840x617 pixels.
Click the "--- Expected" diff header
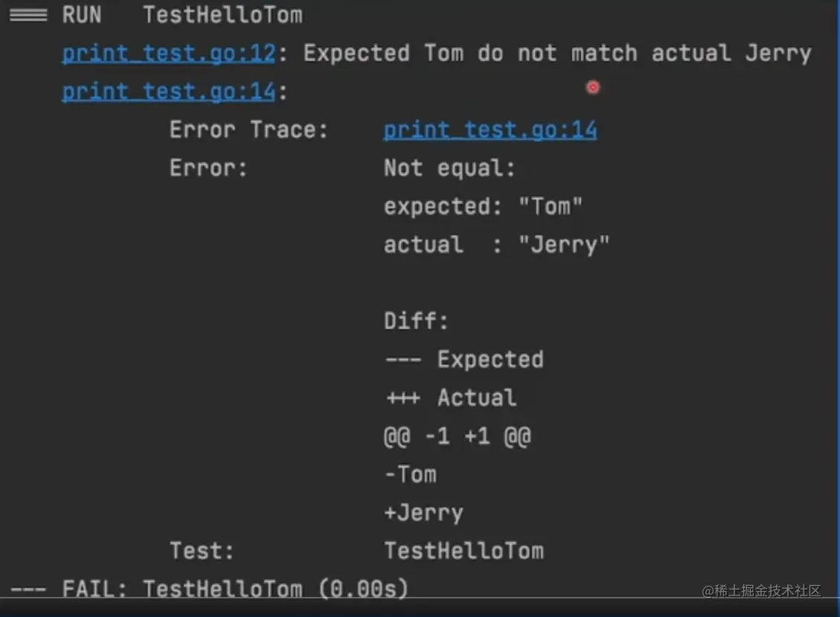click(464, 359)
